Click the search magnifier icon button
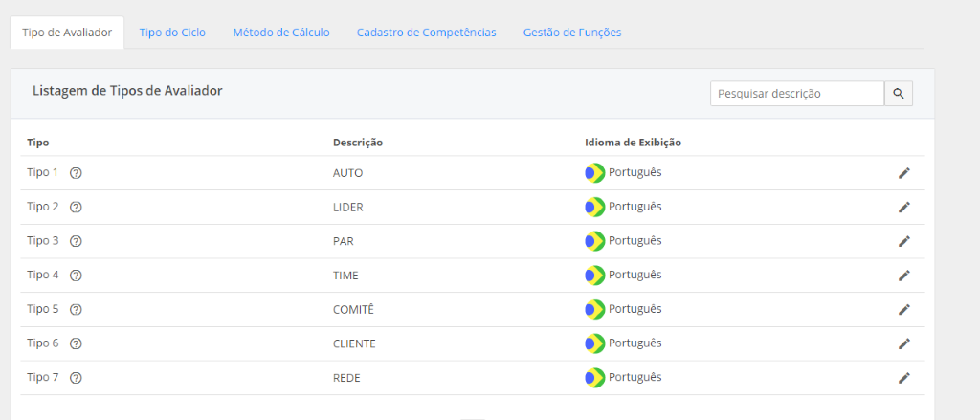Screen dimensions: 980x420 (899, 93)
